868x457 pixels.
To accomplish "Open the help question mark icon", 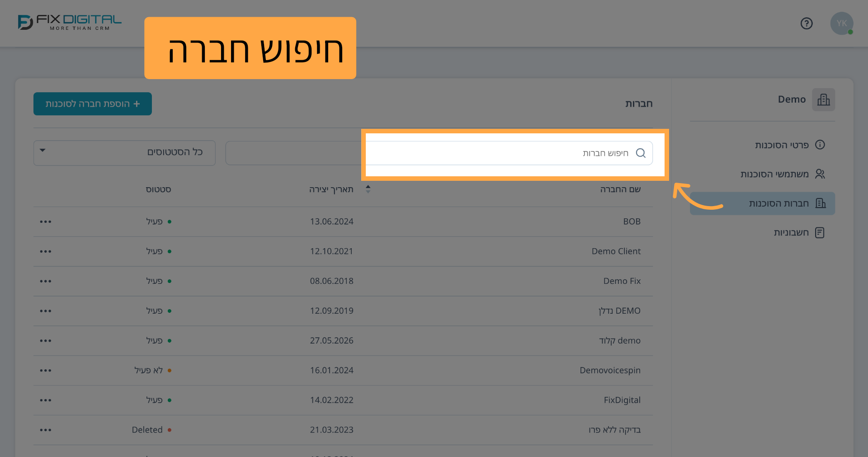I will tap(807, 24).
